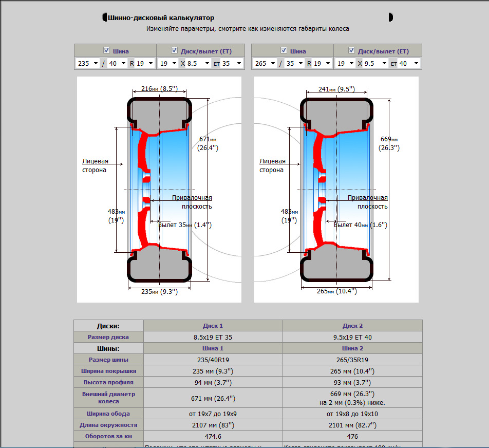Open rim width dropdown showing 8.5
This screenshot has height=448, width=489.
tap(198, 63)
